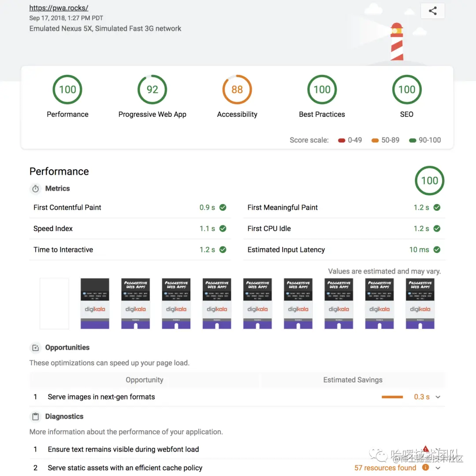Image resolution: width=476 pixels, height=476 pixels.
Task: Click the First Contentful Paint metric row
Action: 130,208
